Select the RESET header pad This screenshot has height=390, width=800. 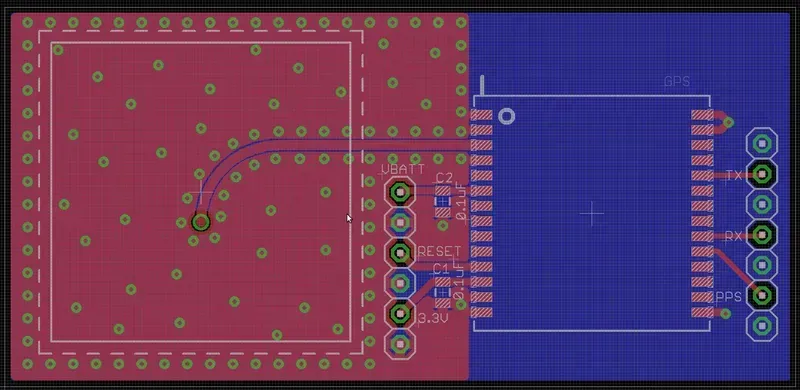point(401,252)
